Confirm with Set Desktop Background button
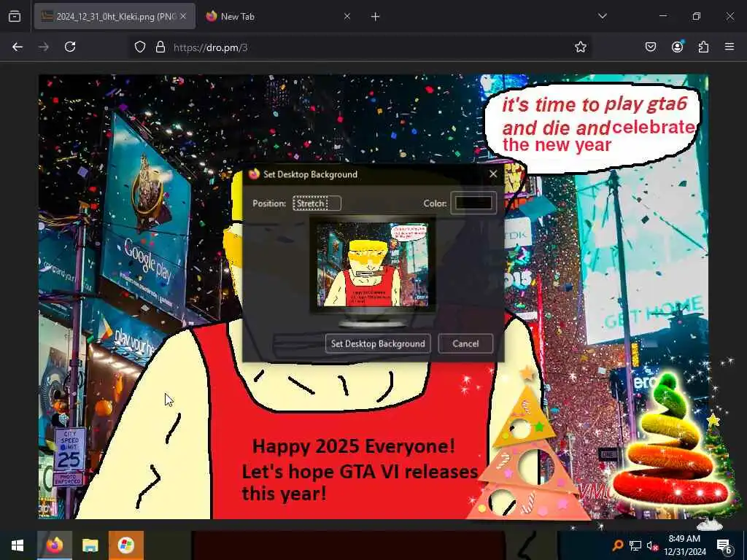 coord(378,344)
